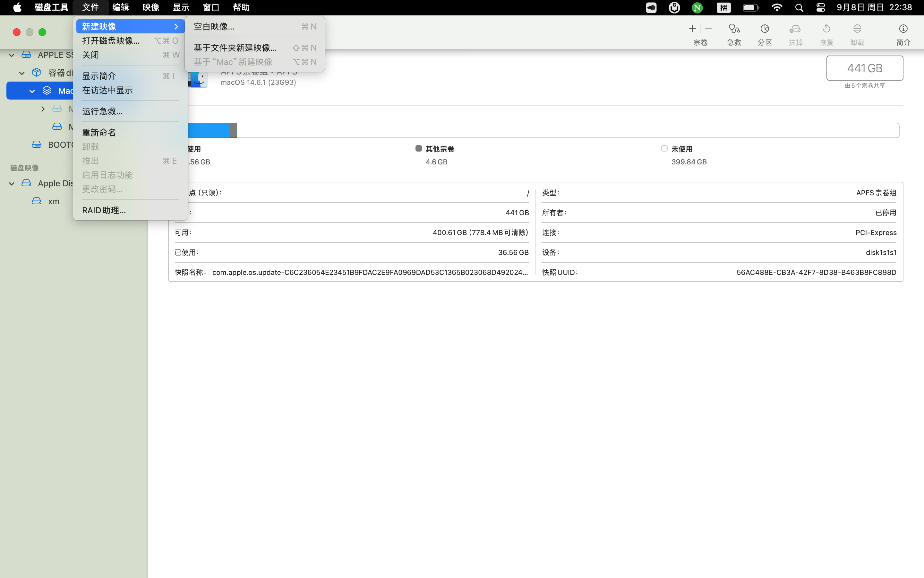924x578 pixels.
Task: Click the disk1s1s1 device value
Action: click(881, 252)
